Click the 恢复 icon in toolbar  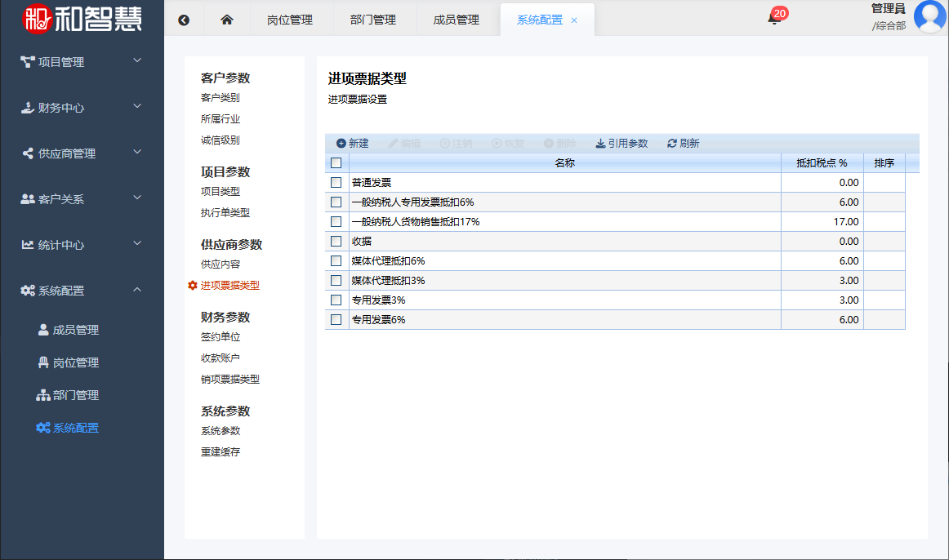point(497,144)
